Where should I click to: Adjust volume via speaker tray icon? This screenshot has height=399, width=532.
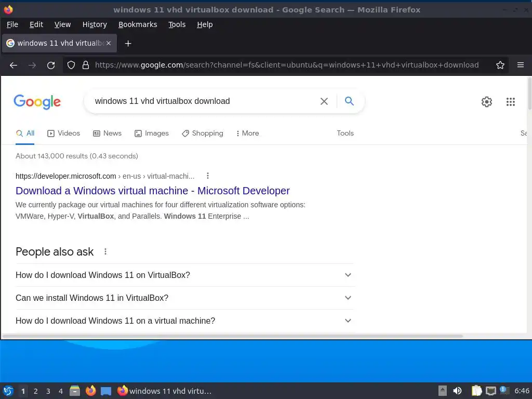[x=457, y=391]
